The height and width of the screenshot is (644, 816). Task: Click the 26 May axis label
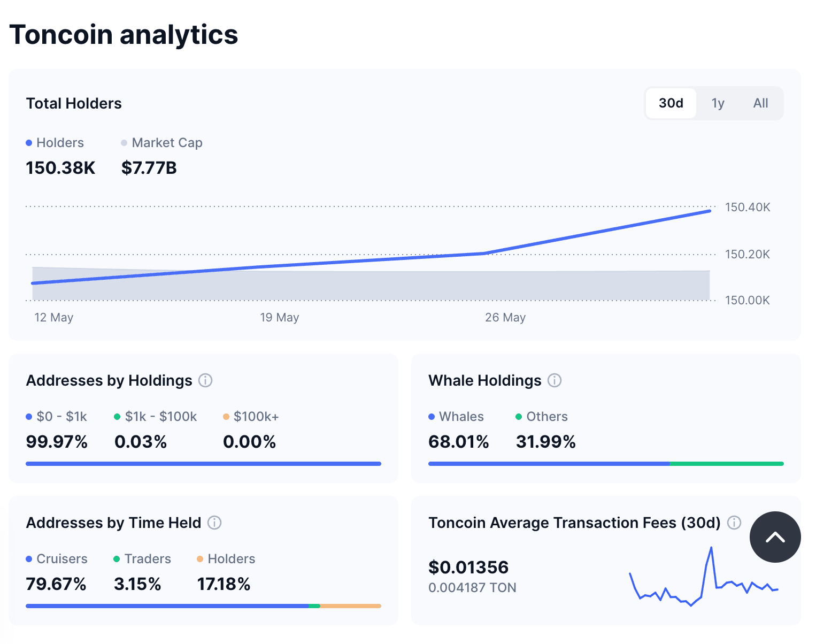pyautogui.click(x=505, y=317)
